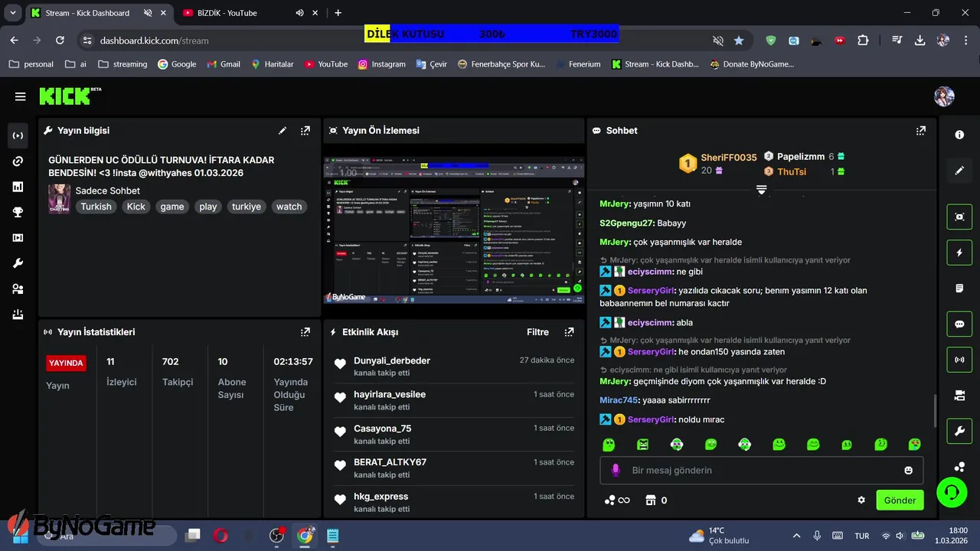This screenshot has height=551, width=980.
Task: Click the Turkish tag chip
Action: (x=96, y=207)
